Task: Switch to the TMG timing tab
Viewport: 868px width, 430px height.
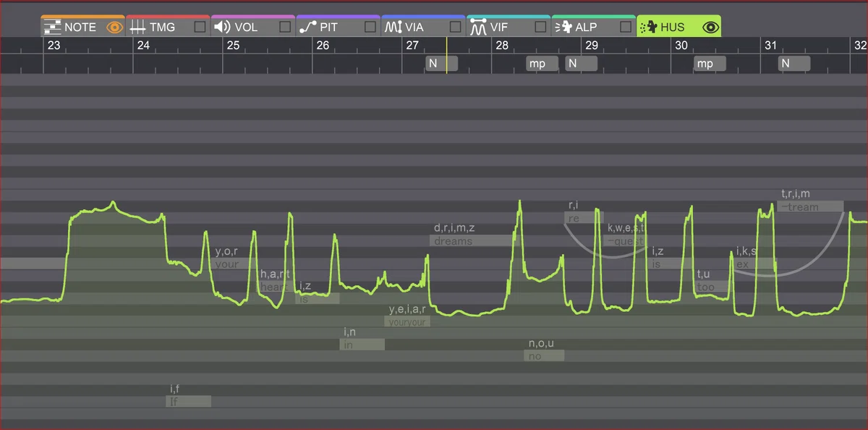Action: tap(168, 27)
